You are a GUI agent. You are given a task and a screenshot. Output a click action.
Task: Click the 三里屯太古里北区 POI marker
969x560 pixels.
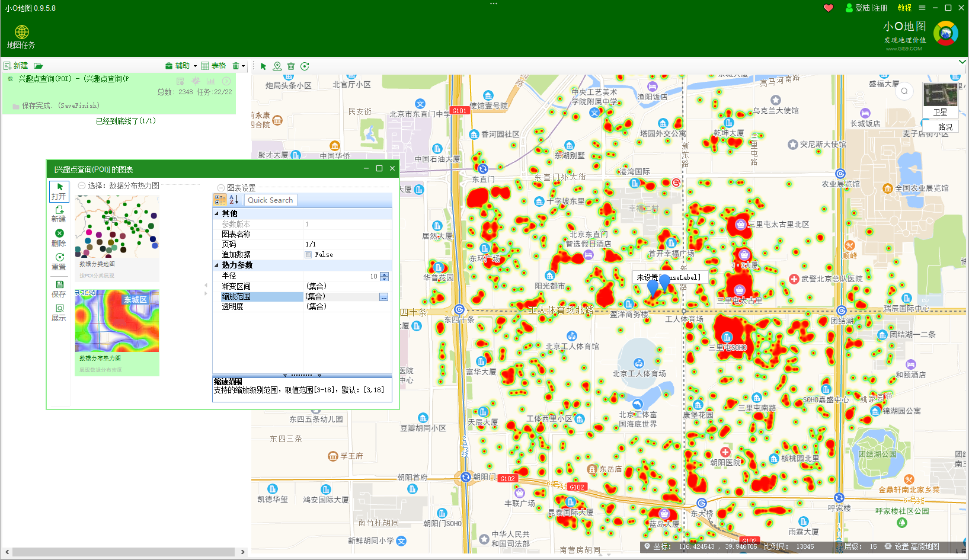click(x=740, y=224)
